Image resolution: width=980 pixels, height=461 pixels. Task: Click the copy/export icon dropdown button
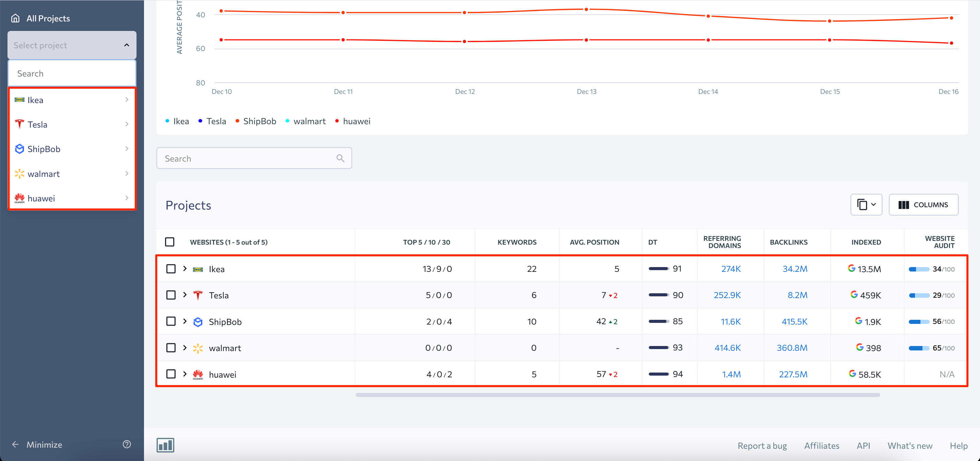[x=866, y=204]
